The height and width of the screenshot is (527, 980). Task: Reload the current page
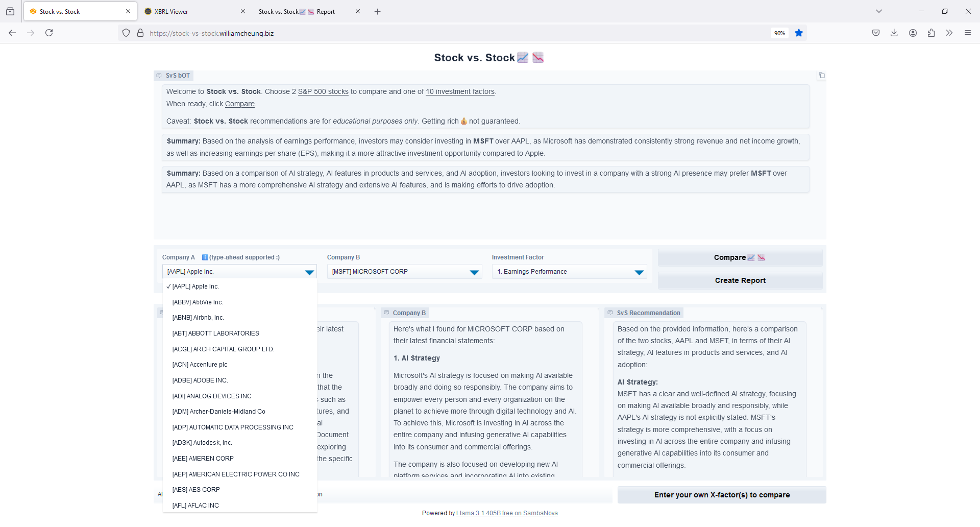[x=49, y=33]
